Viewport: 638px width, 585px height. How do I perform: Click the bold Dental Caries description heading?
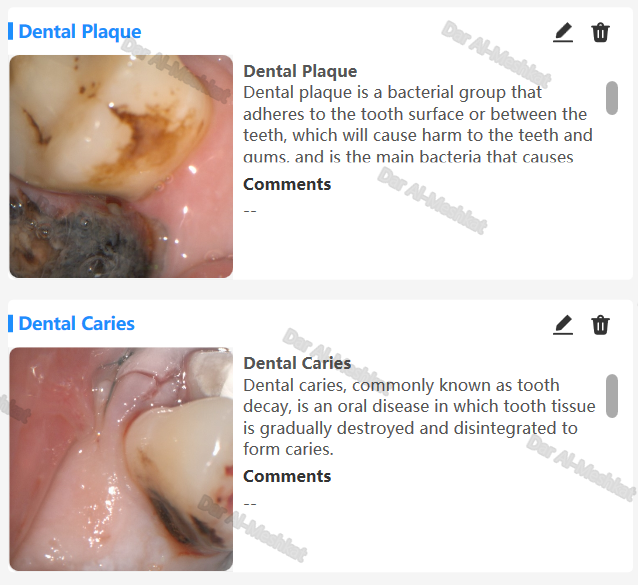point(297,363)
